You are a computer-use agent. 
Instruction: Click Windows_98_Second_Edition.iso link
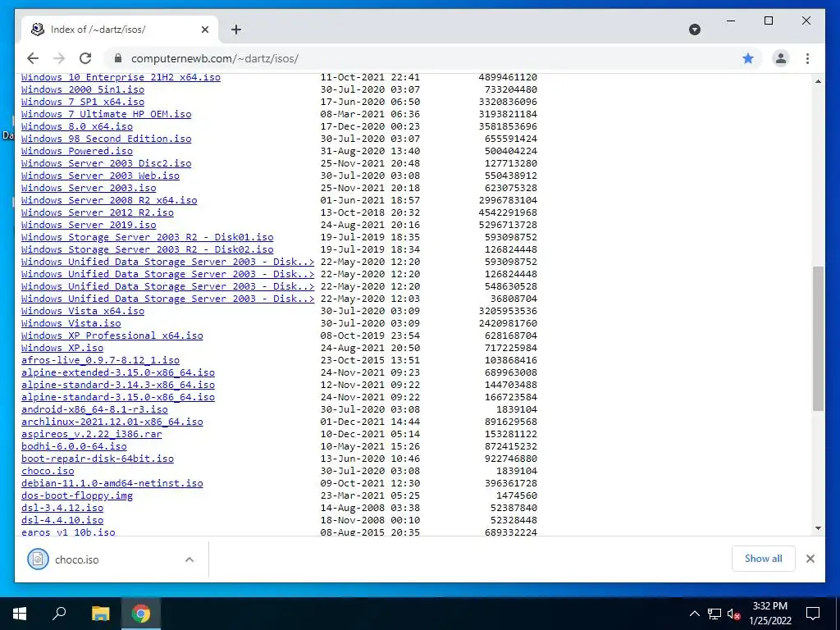point(106,139)
